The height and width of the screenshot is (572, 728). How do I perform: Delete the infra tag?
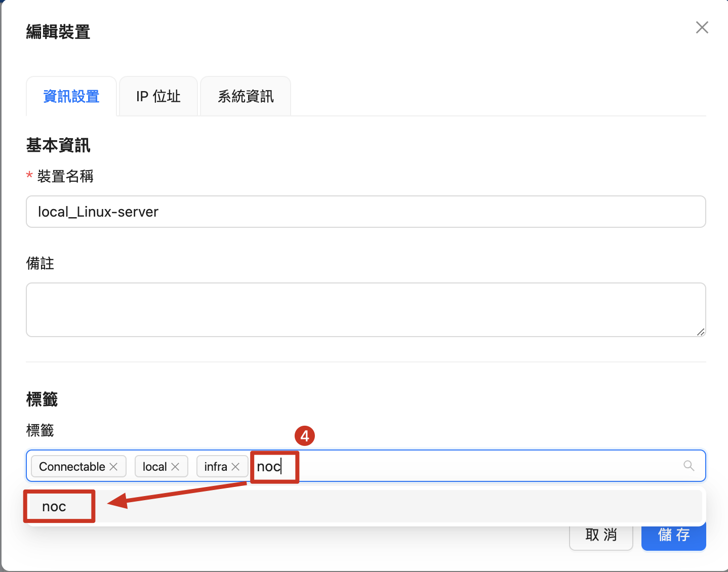tap(235, 466)
